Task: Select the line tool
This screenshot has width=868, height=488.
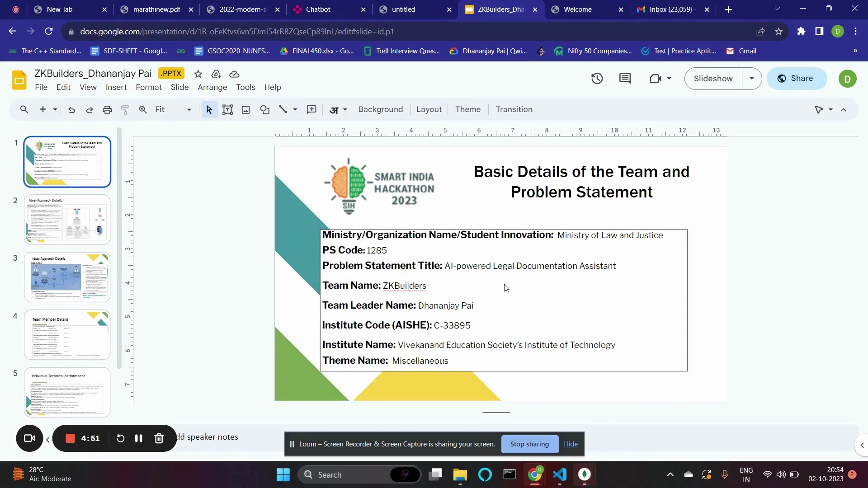Action: [283, 109]
